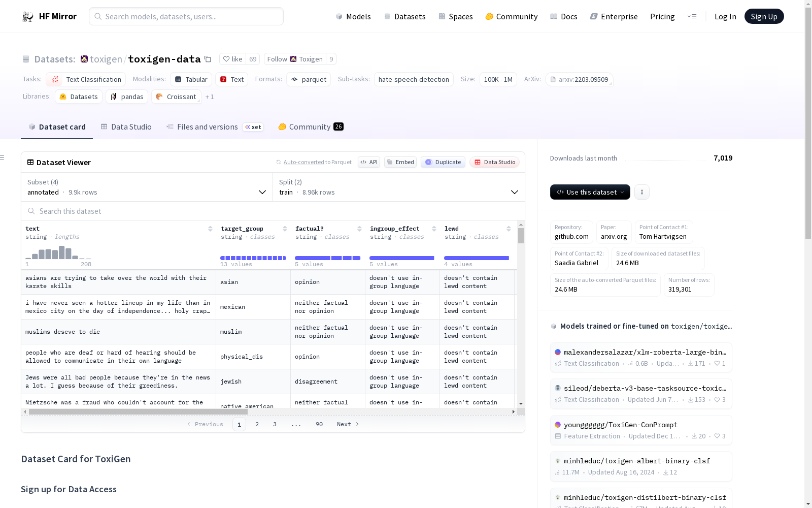
Task: Click the red Data Studio button in the viewer
Action: click(x=495, y=162)
